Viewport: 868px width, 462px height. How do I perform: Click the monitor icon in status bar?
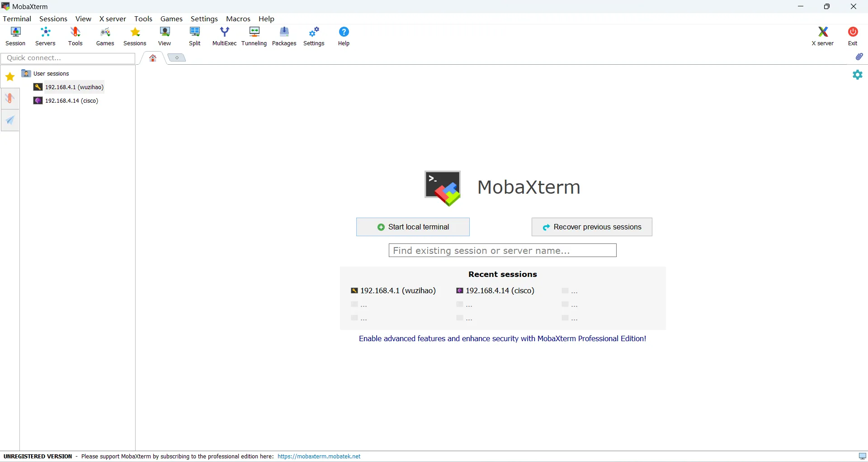click(863, 456)
